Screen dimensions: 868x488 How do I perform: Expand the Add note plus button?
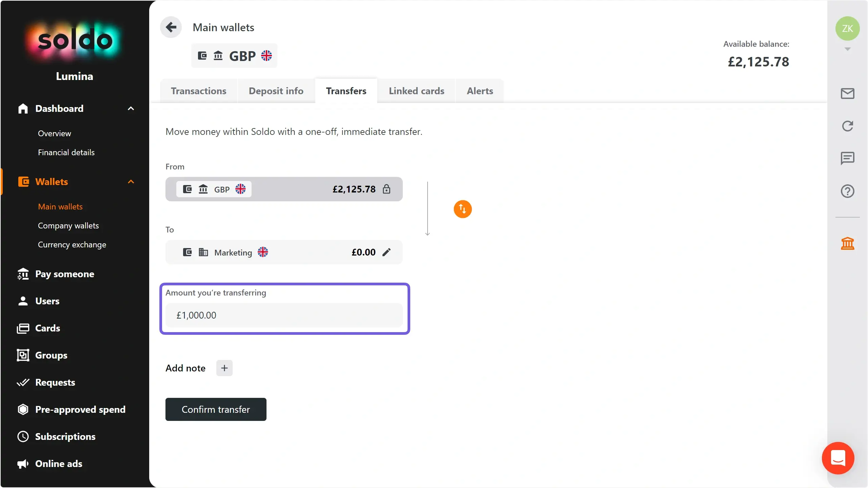[224, 368]
